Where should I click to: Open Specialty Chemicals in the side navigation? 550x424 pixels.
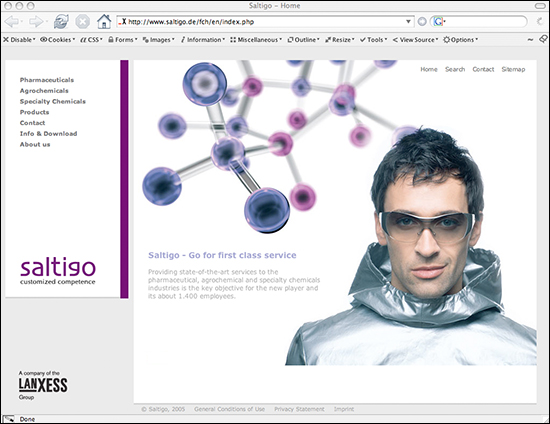click(53, 102)
